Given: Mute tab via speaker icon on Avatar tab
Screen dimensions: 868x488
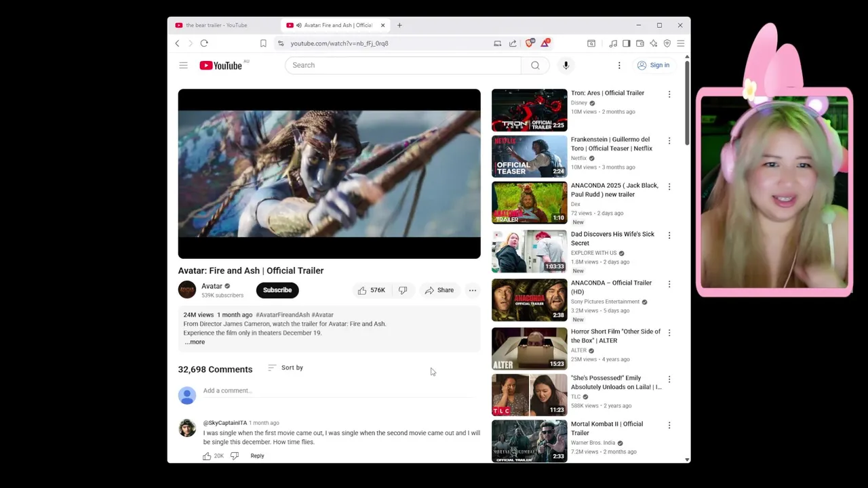Looking at the screenshot, I should pos(299,25).
